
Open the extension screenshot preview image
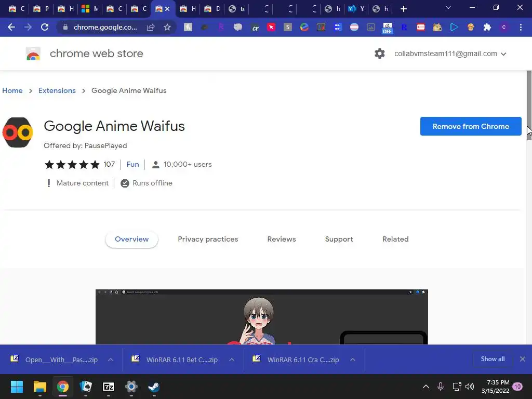click(x=262, y=317)
